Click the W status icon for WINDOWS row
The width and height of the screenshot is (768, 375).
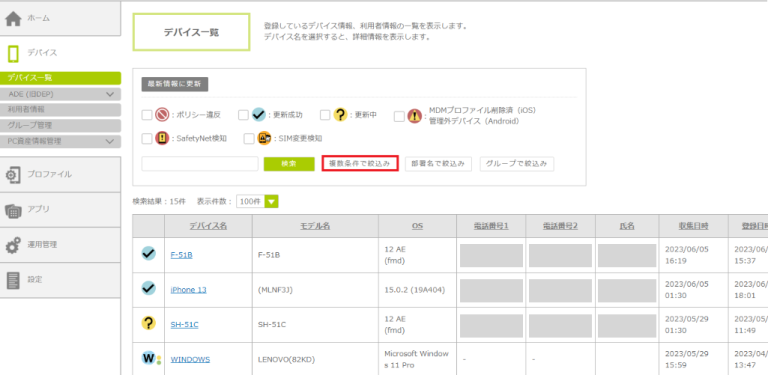pyautogui.click(x=151, y=358)
